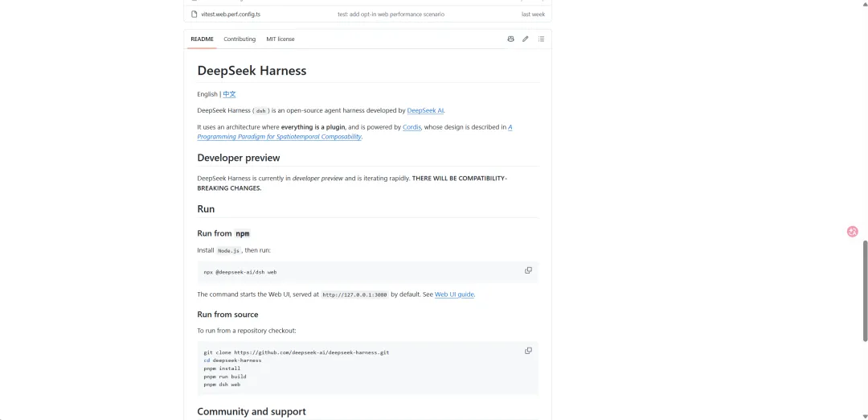Screen dimensions: 868x420
Task: Open the Cordis link
Action: [x=411, y=127]
